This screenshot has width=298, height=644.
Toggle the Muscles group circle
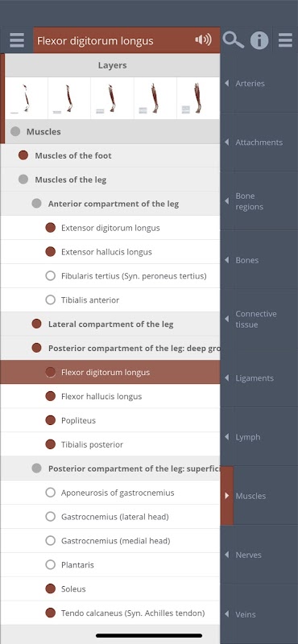15,131
